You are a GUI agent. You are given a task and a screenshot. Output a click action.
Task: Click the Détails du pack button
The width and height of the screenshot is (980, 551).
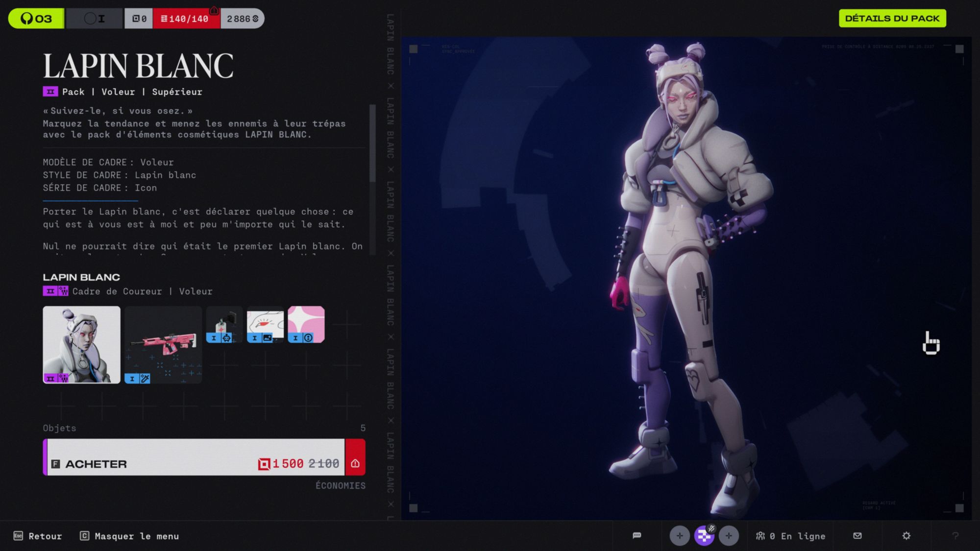[x=892, y=19]
